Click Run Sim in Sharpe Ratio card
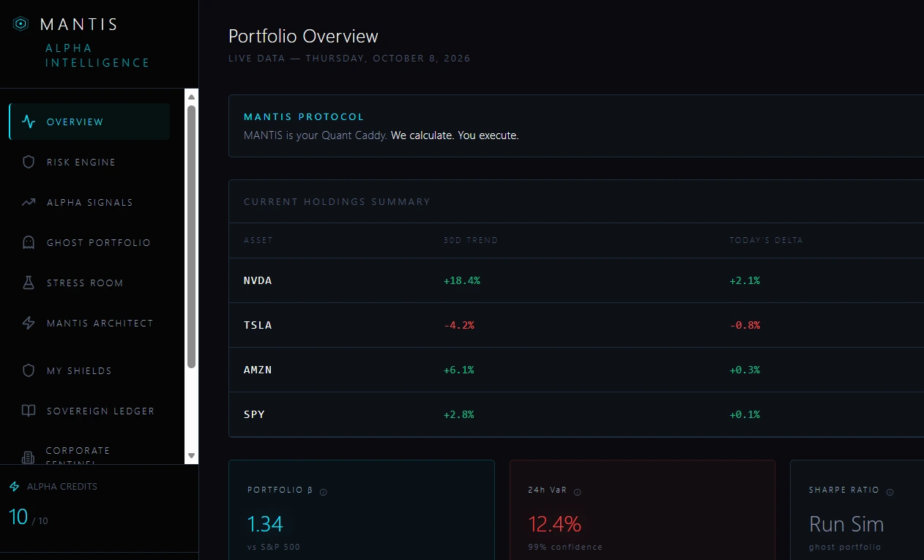 pyautogui.click(x=846, y=524)
